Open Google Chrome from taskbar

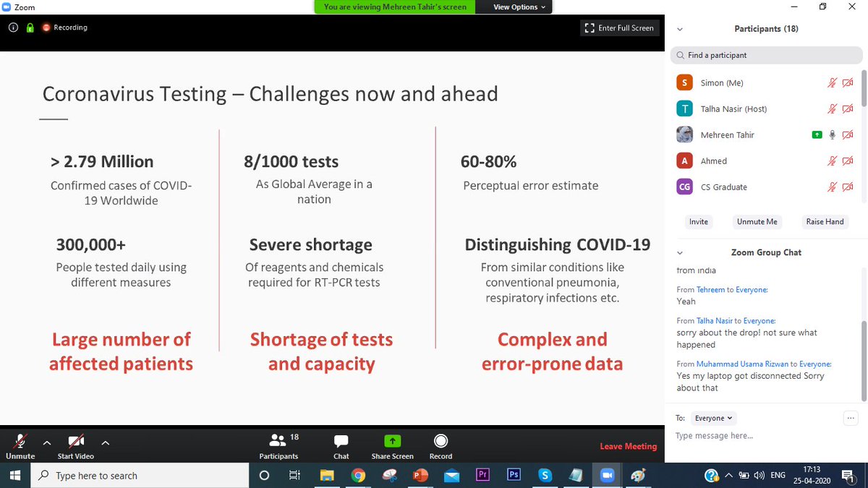click(x=358, y=475)
